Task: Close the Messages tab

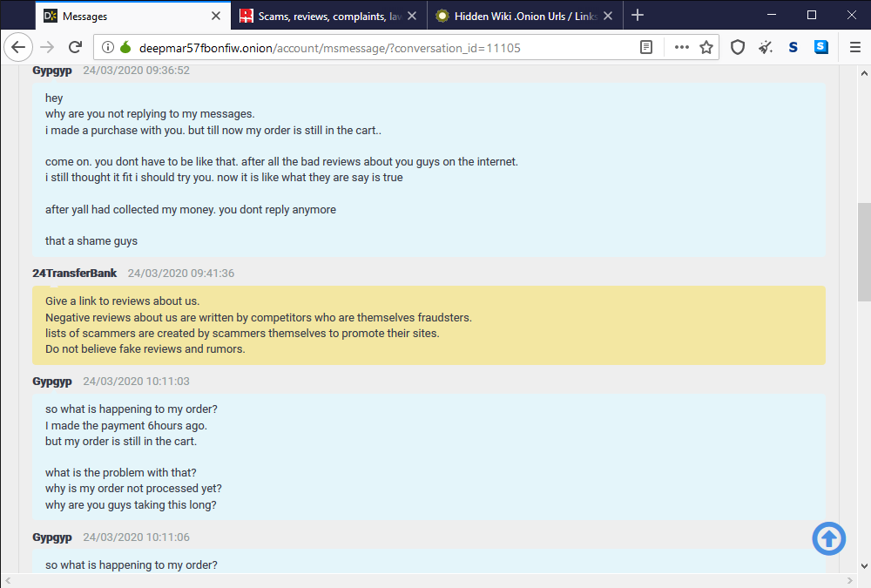Action: pos(216,17)
